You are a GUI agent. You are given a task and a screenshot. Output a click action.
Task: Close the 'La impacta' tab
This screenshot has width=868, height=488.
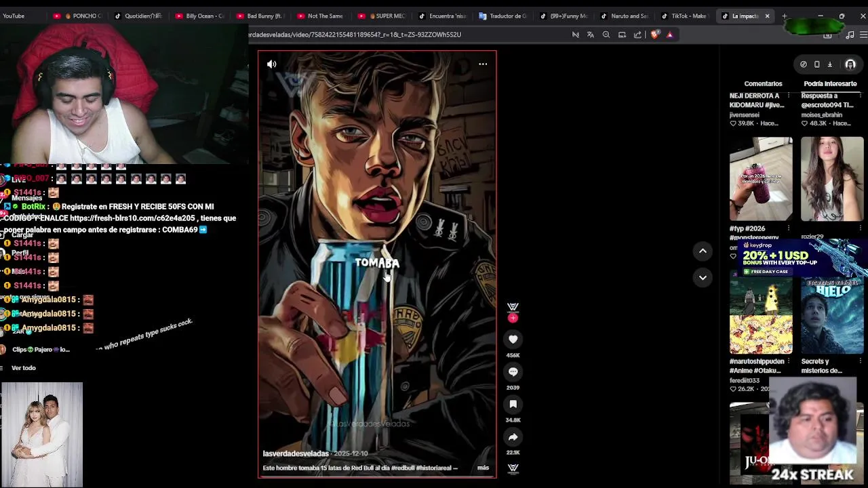(767, 16)
